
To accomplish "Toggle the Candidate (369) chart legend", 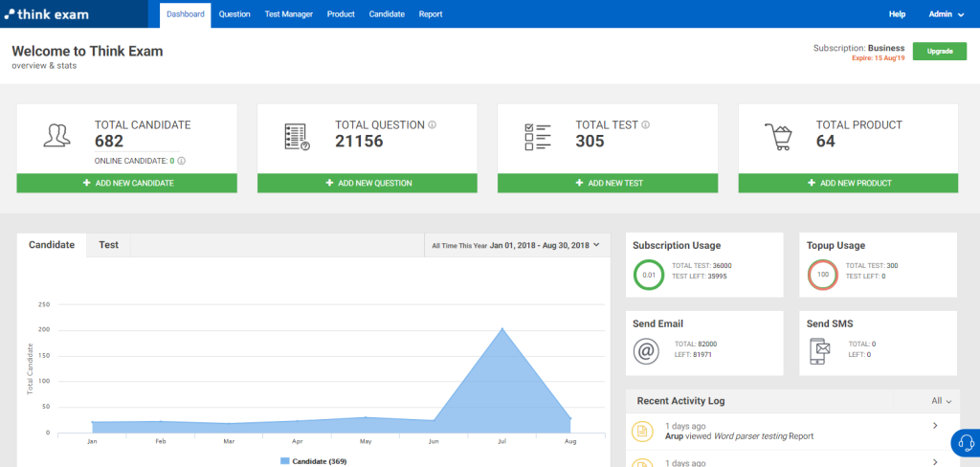I will (x=320, y=461).
